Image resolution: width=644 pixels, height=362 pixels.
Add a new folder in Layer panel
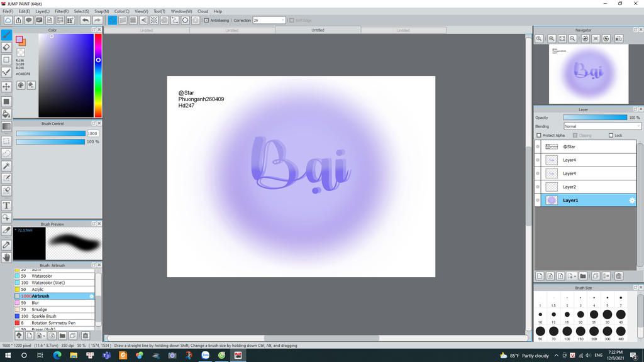pos(583,277)
